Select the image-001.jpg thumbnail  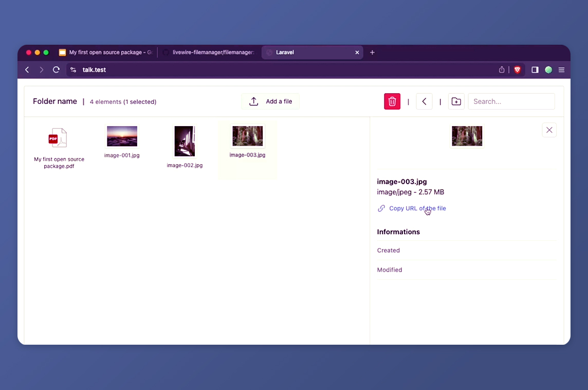122,136
